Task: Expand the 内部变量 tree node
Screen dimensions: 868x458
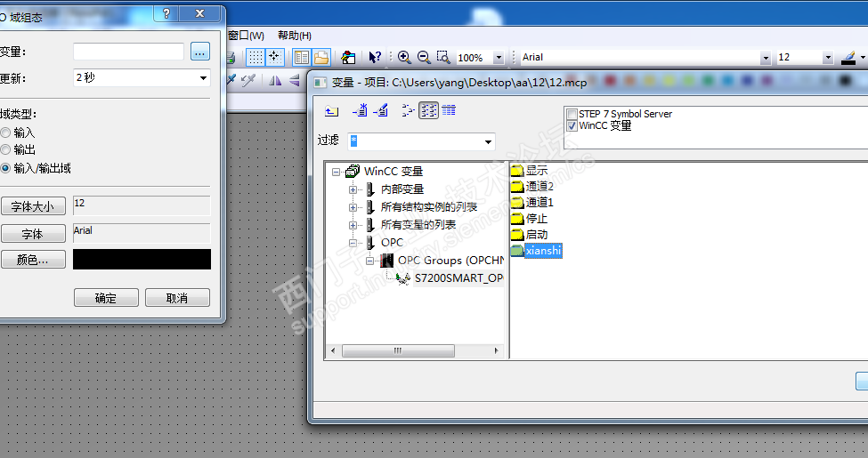Action: coord(353,189)
